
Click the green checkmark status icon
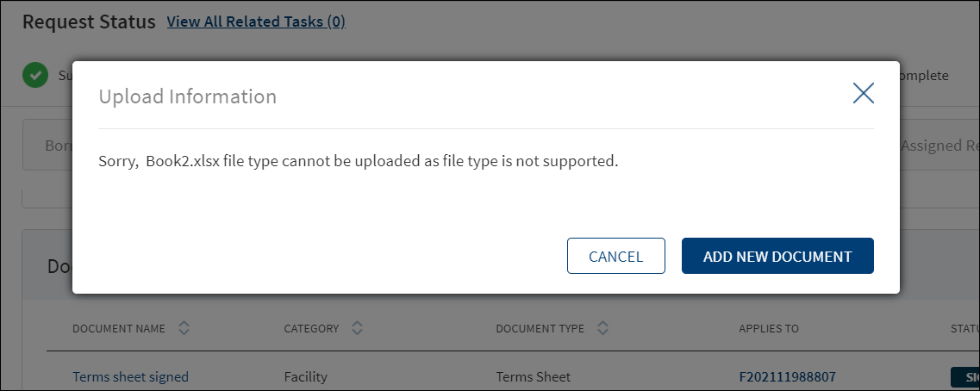point(35,76)
